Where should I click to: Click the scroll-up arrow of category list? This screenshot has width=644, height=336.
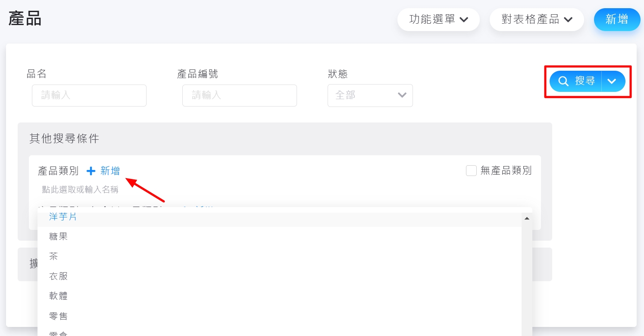[527, 219]
